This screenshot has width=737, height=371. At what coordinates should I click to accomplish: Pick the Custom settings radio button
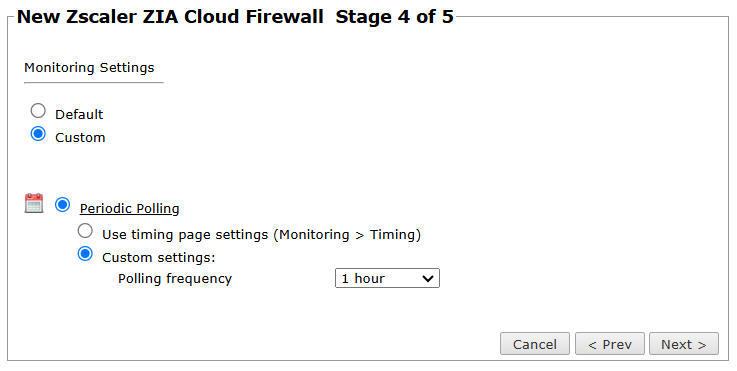click(x=85, y=254)
